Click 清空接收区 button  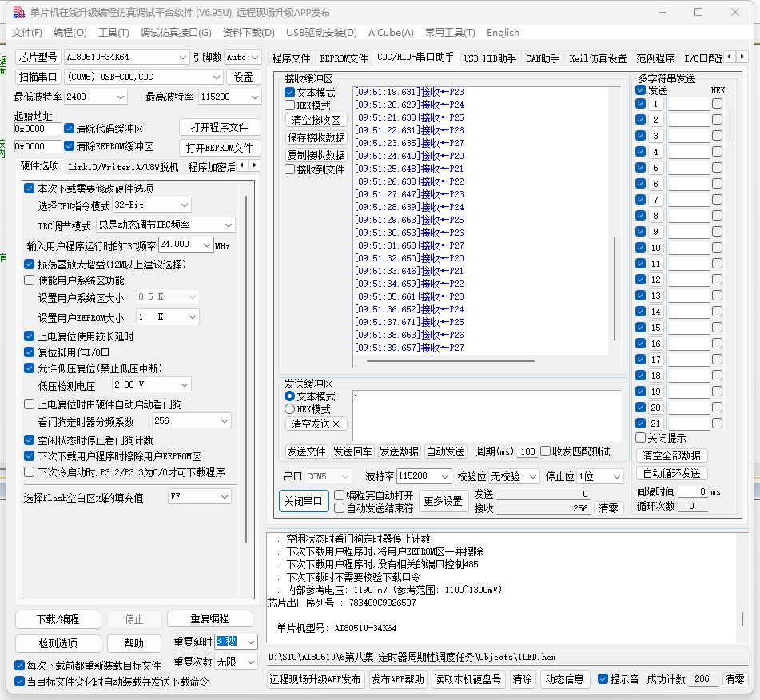(316, 120)
